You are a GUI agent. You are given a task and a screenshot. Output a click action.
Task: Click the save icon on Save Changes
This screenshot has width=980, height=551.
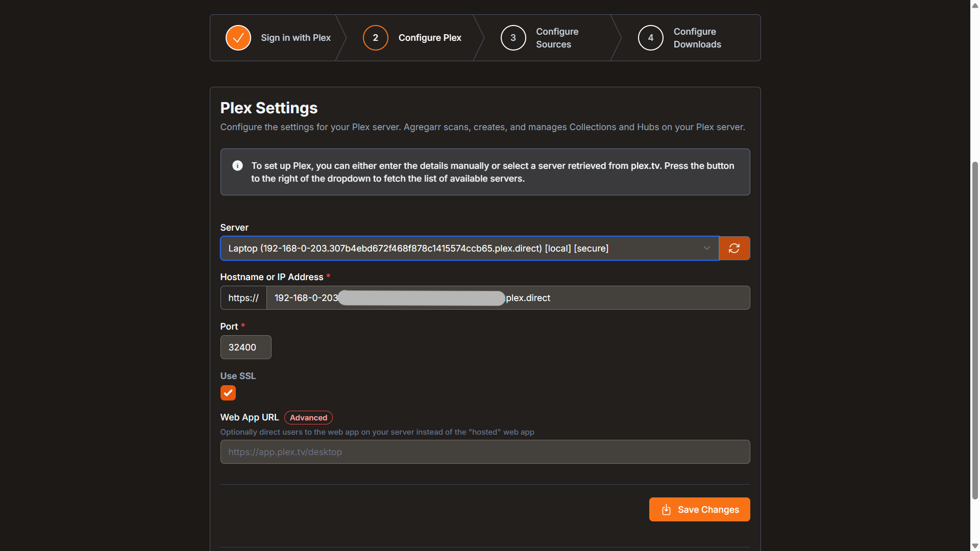click(x=666, y=510)
